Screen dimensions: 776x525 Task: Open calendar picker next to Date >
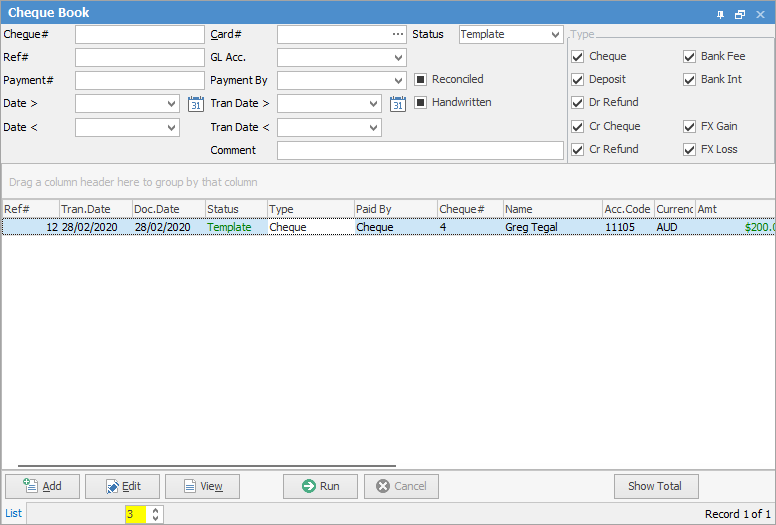coord(196,104)
